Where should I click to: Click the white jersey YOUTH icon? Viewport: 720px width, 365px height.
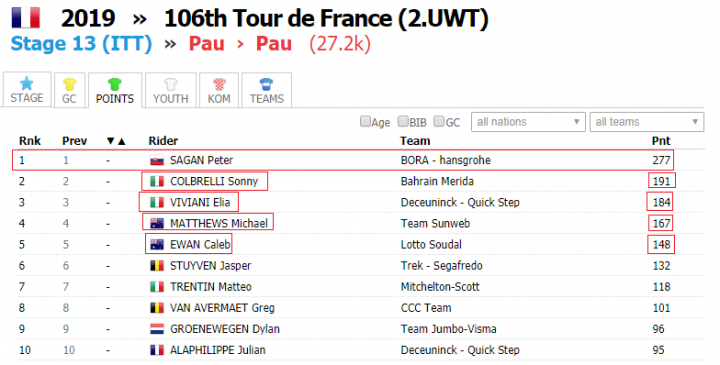(171, 84)
